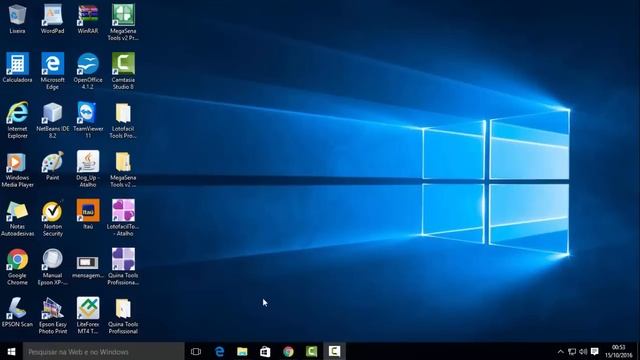Launch WinRAR from the desktop
Viewport: 640px width, 360px height.
(88, 15)
